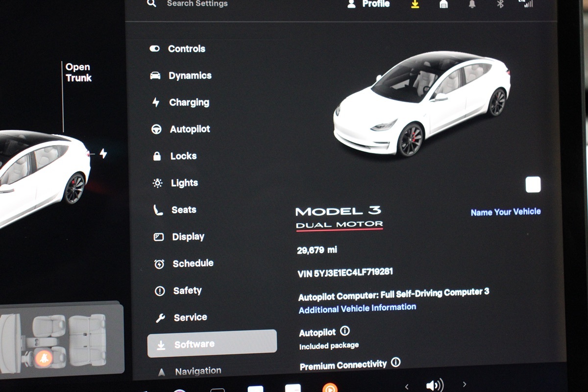Open Additional Vehicle Information link
Image resolution: width=588 pixels, height=392 pixels.
point(357,308)
